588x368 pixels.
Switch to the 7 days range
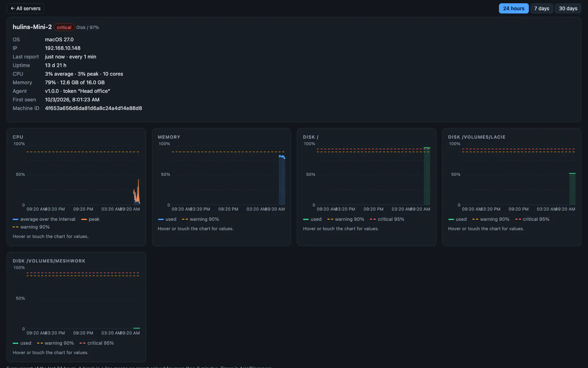point(541,9)
